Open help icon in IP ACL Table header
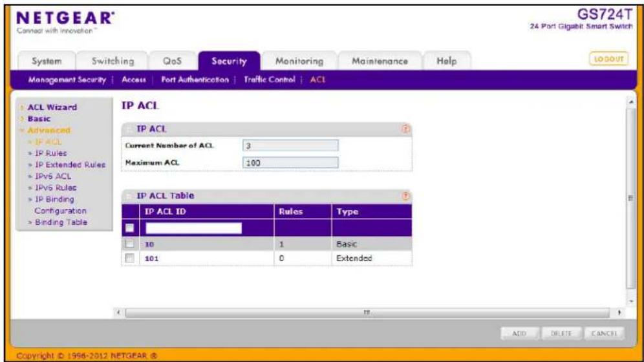The width and height of the screenshot is (644, 362). (x=405, y=196)
